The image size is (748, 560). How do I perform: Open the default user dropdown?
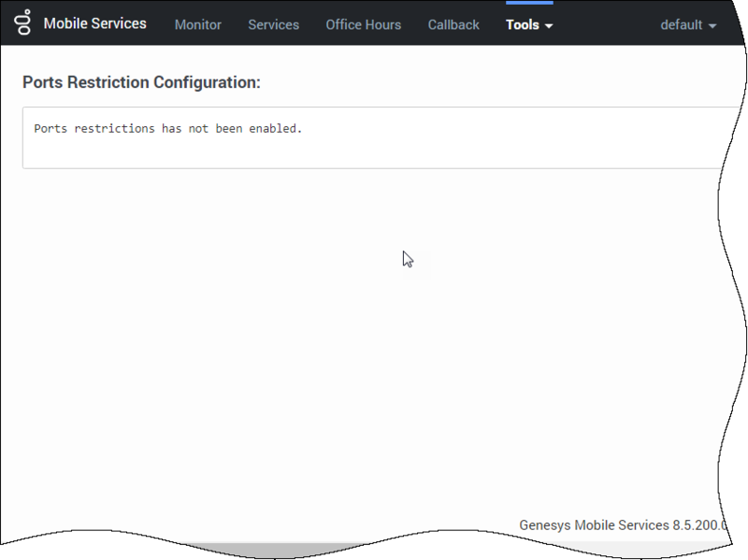tap(688, 25)
